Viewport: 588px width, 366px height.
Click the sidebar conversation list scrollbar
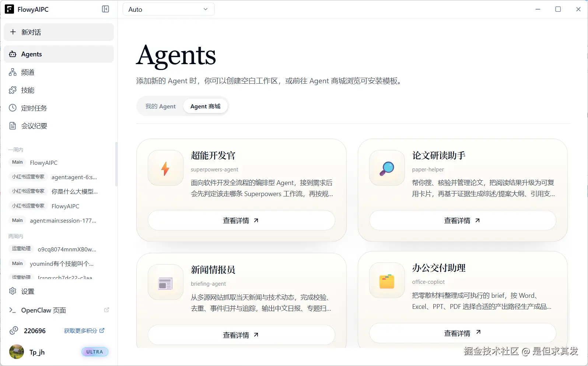116,164
